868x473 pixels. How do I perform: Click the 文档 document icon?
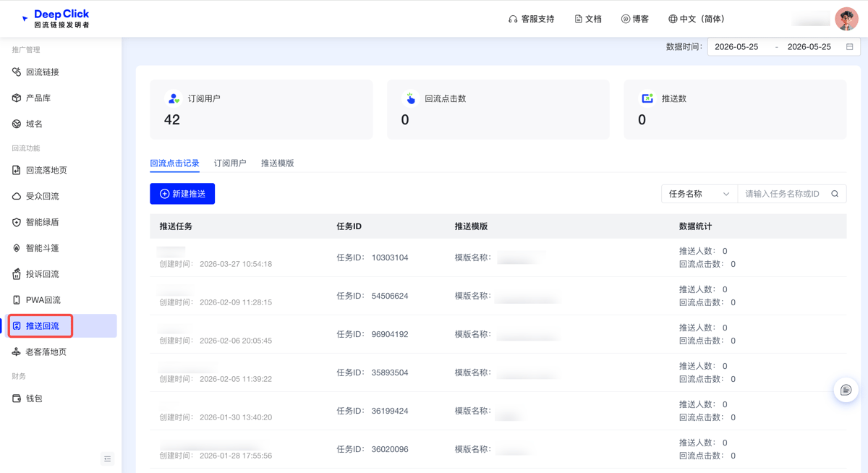point(579,19)
